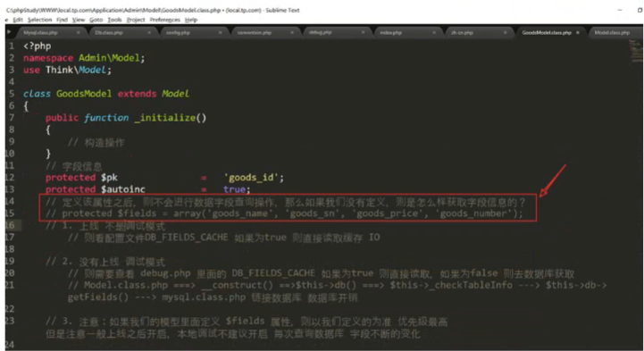Switch to config.php tab
644x351 pixels.
coord(178,32)
